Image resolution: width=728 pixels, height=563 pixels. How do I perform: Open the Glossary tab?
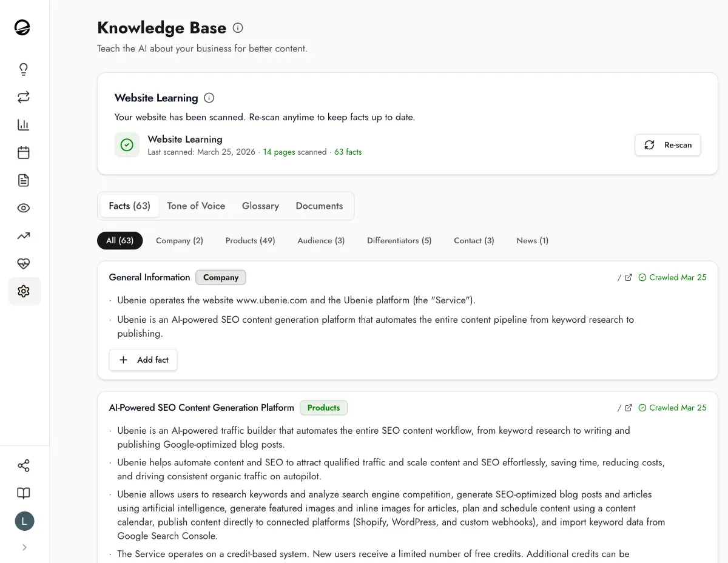click(x=260, y=206)
